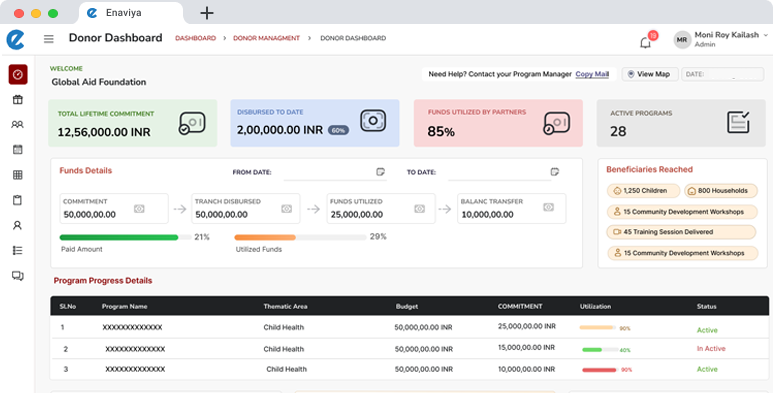Click the MR user avatar

[x=682, y=40]
